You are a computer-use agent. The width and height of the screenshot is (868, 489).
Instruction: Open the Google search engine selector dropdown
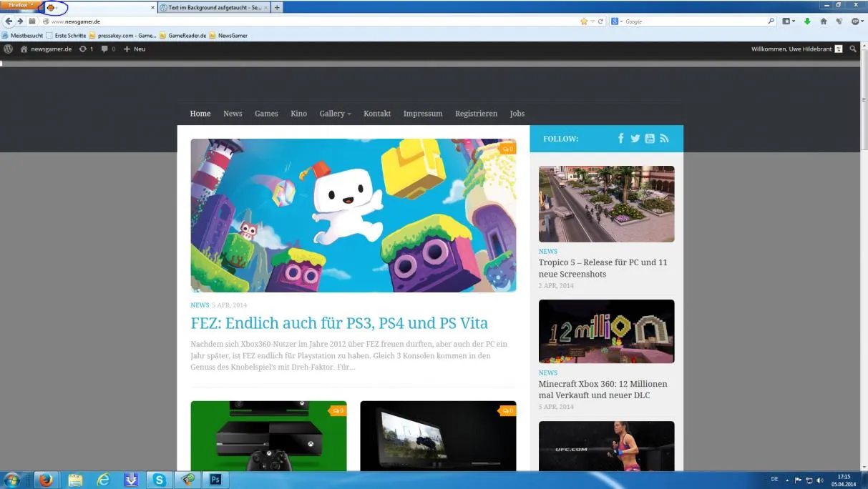pos(616,21)
